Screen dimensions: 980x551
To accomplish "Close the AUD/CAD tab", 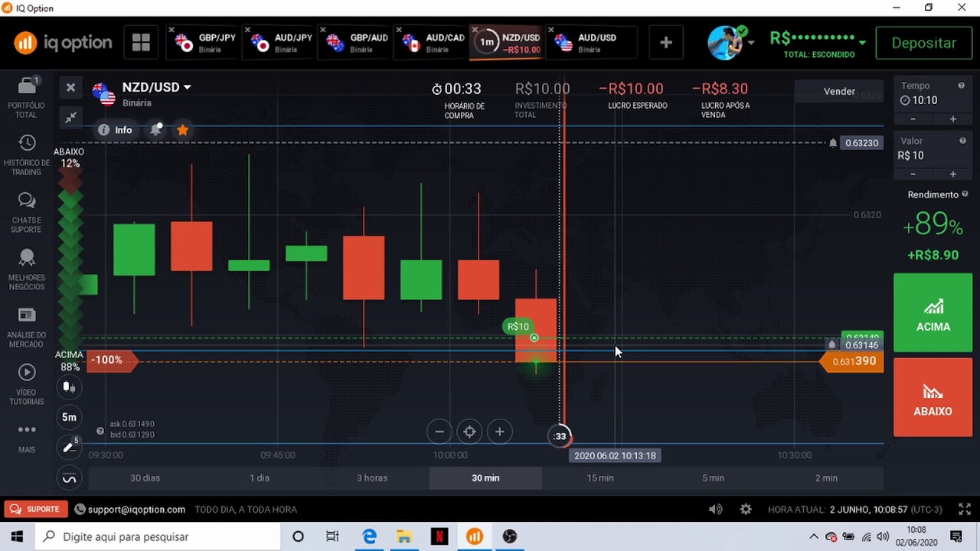I will (x=399, y=31).
